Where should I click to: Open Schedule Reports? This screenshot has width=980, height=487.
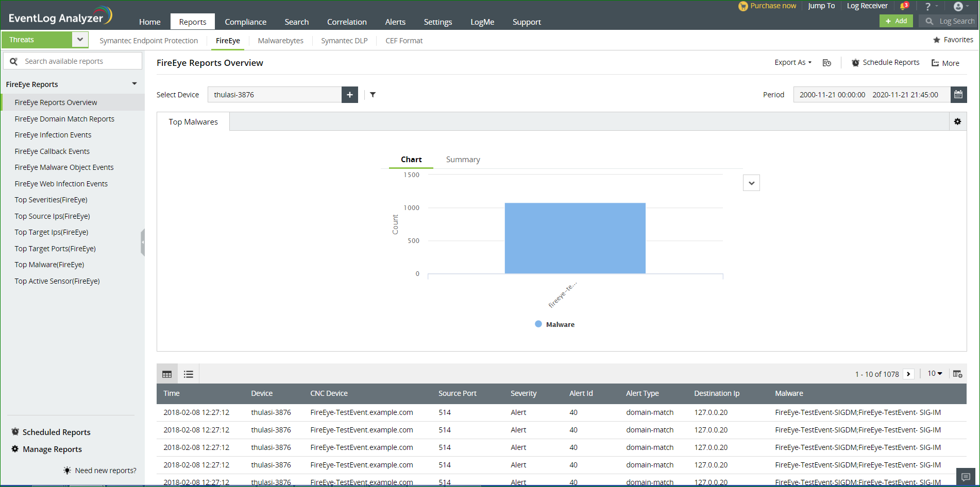click(x=891, y=62)
